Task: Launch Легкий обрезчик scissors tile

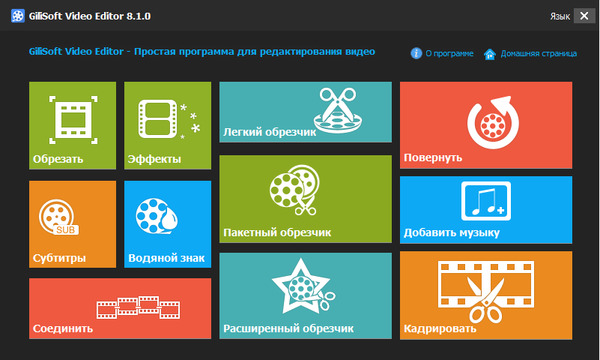Action: coord(305,112)
